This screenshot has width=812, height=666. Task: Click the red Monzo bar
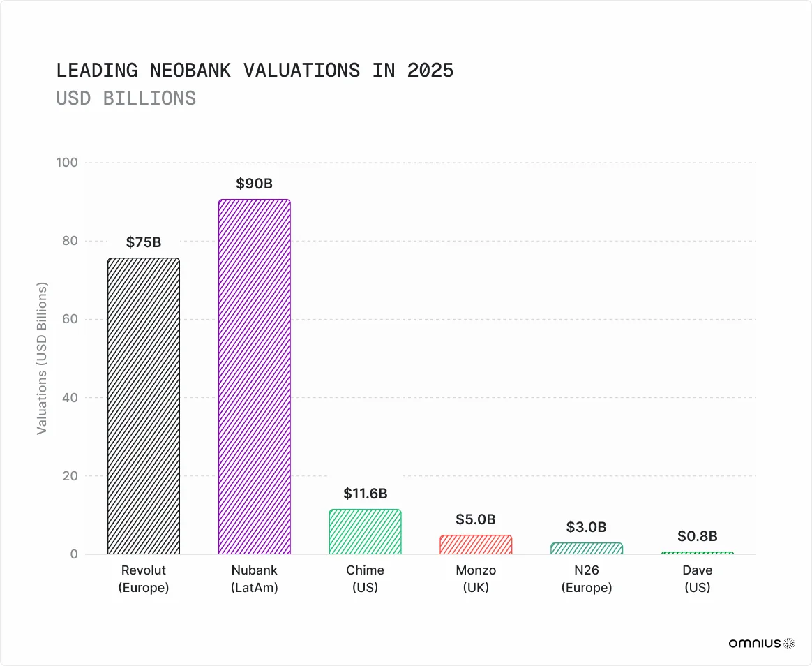pyautogui.click(x=476, y=545)
